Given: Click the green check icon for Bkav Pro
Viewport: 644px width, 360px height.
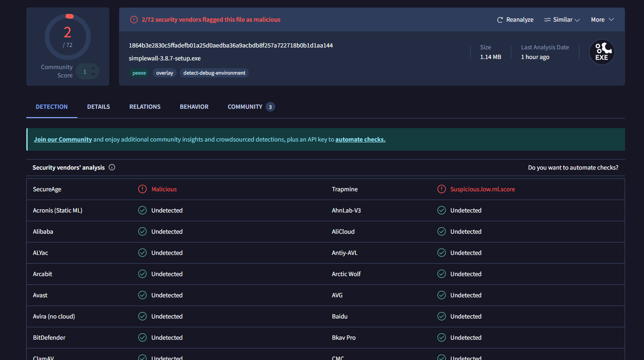Looking at the screenshot, I should click(x=442, y=337).
